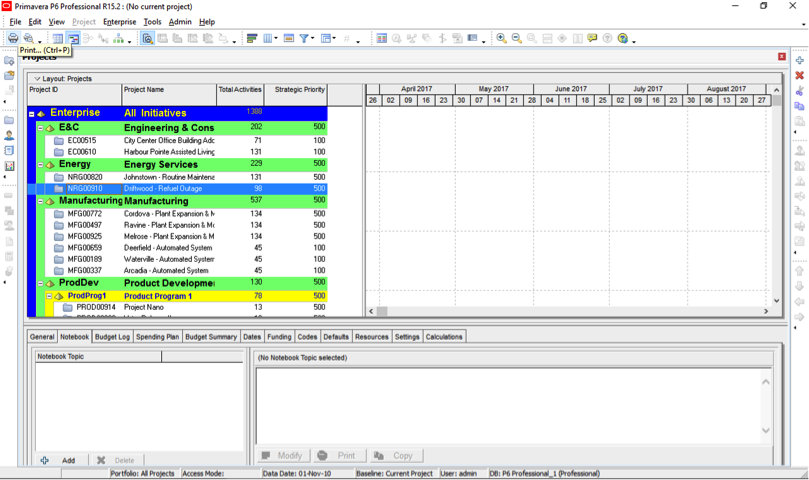Click the red Delete X in right sidebar

pyautogui.click(x=800, y=75)
